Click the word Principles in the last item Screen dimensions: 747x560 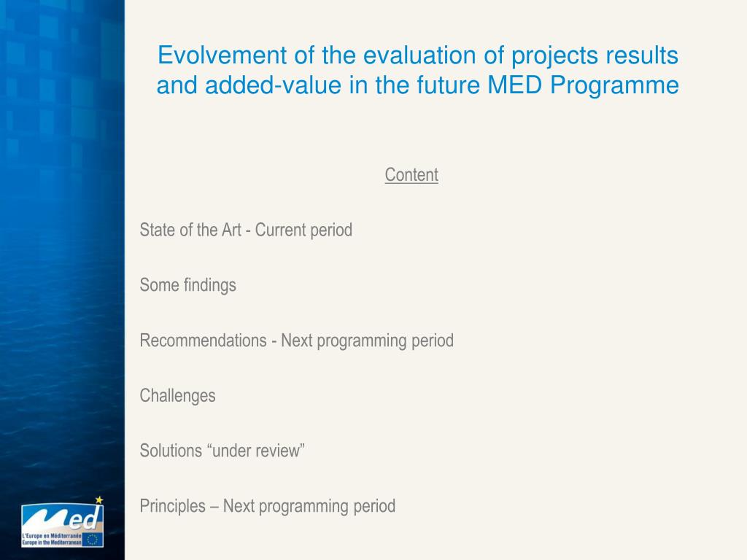tap(172, 506)
